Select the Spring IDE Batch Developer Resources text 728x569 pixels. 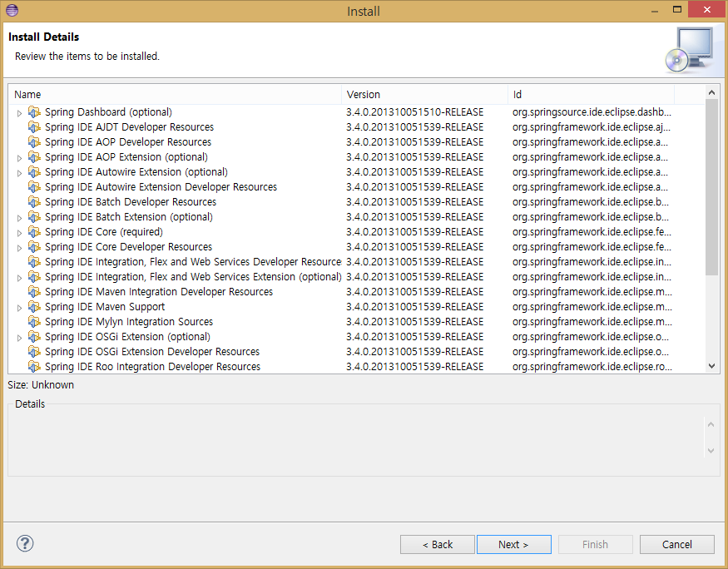pos(131,201)
